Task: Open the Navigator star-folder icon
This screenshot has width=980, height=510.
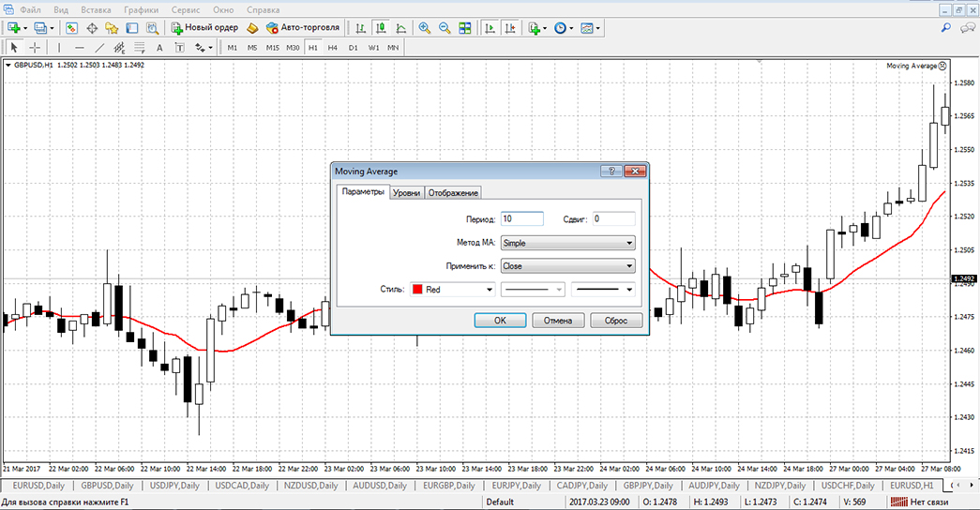Action: click(x=112, y=27)
